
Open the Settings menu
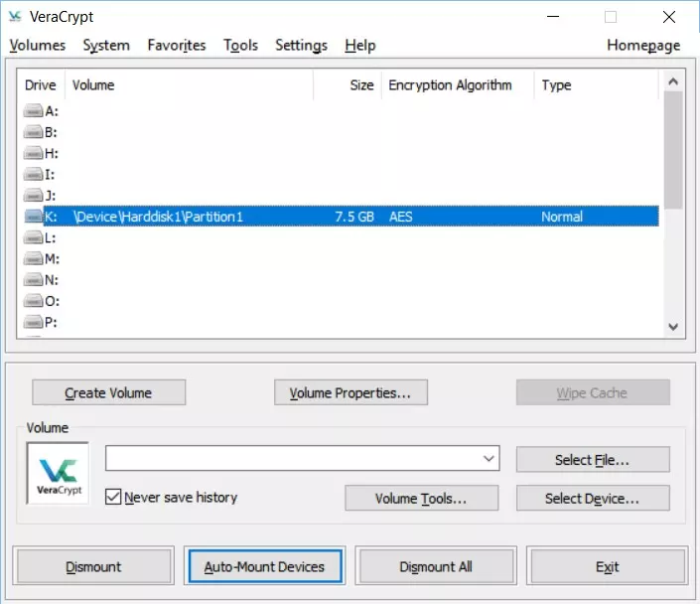(301, 45)
